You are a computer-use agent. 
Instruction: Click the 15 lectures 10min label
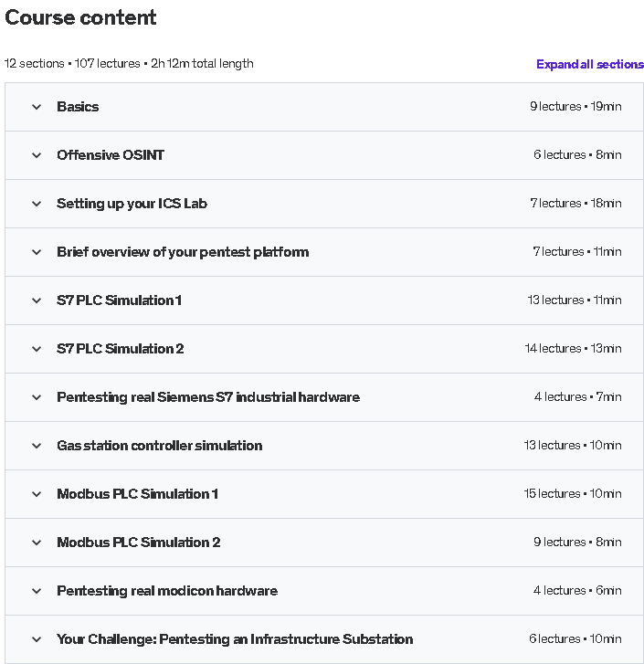click(572, 494)
